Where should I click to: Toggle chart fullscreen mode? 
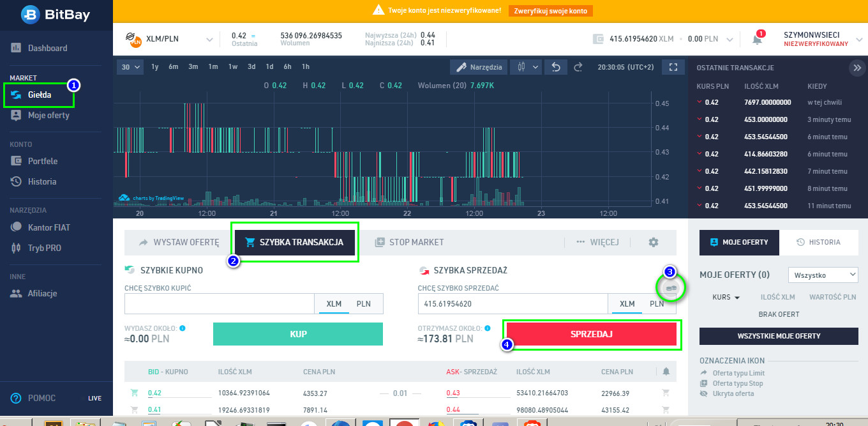coord(673,66)
